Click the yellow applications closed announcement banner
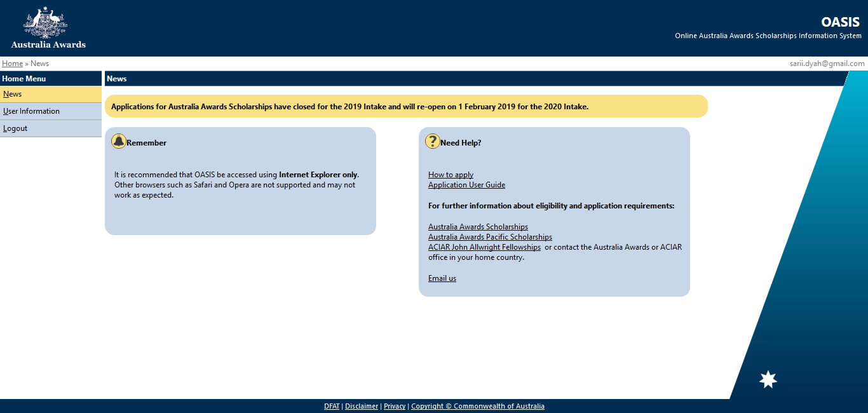This screenshot has height=413, width=868. coord(406,106)
